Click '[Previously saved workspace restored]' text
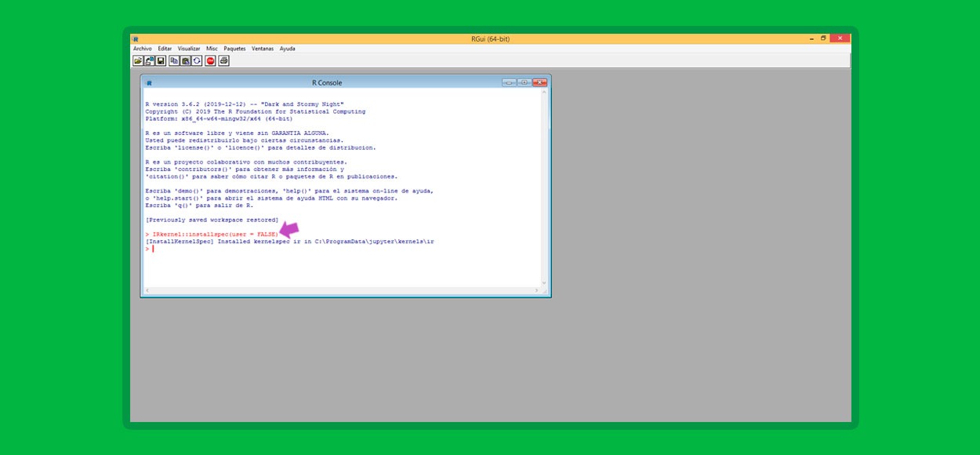Screen dimensions: 980x455 tap(212, 220)
